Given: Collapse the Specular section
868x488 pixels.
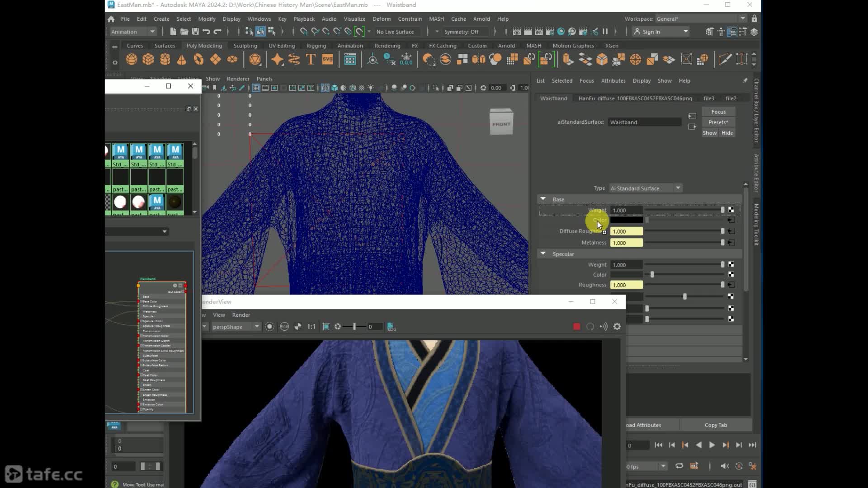Looking at the screenshot, I should (x=543, y=254).
